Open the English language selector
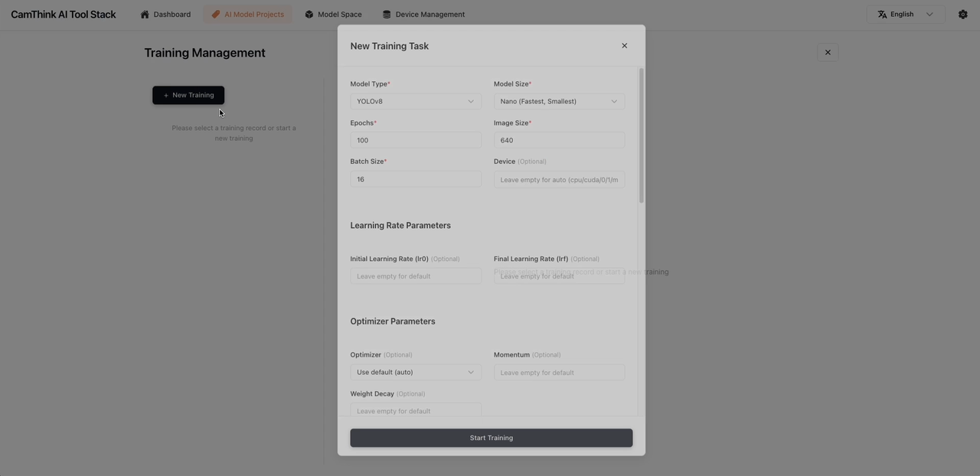 (906, 15)
